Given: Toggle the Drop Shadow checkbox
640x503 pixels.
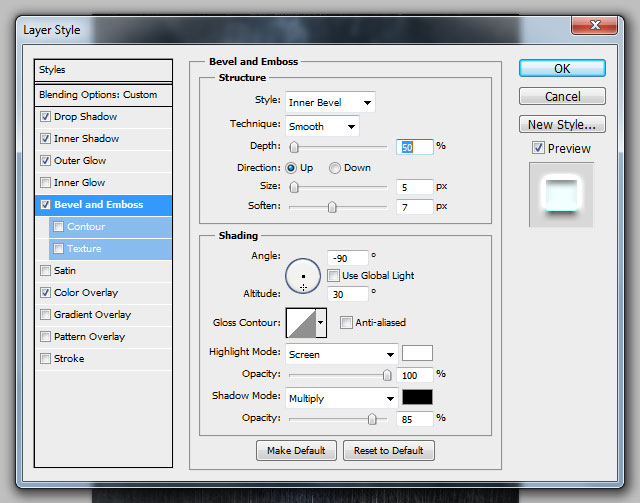Looking at the screenshot, I should [x=45, y=117].
